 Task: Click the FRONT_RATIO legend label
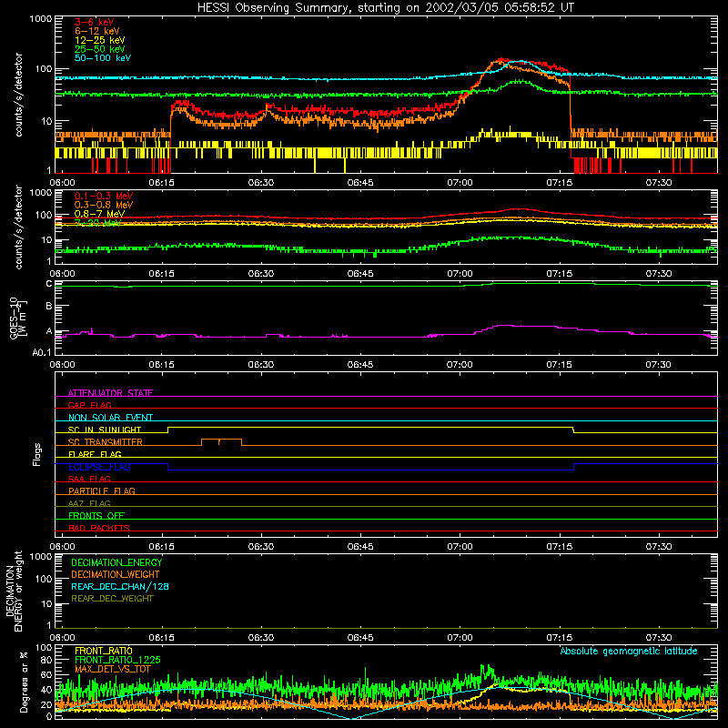[104, 651]
